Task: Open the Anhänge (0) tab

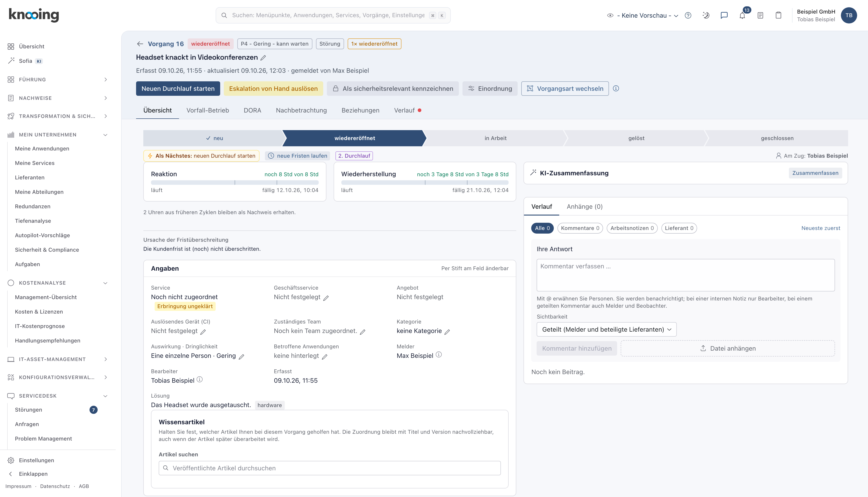Action: 585,206
